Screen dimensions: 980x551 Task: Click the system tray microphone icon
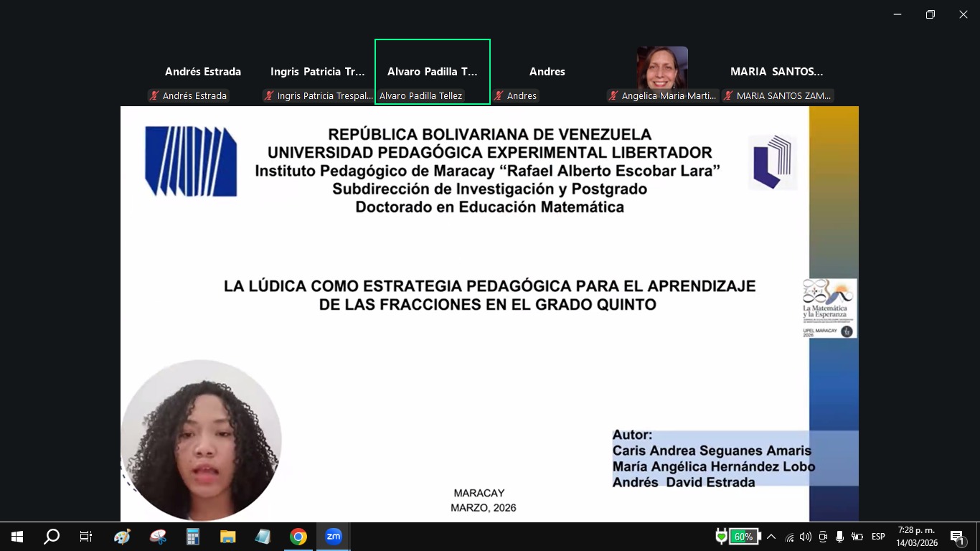pyautogui.click(x=839, y=537)
